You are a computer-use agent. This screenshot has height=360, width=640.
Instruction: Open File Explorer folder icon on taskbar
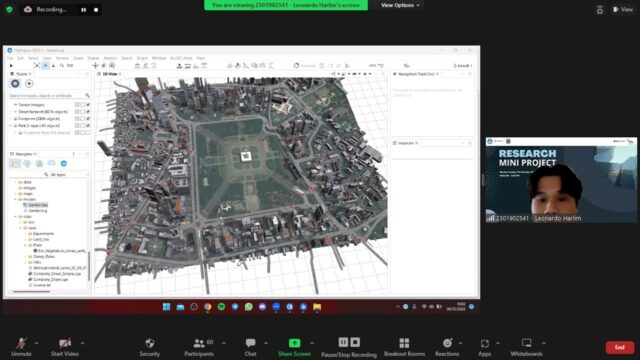click(x=317, y=307)
